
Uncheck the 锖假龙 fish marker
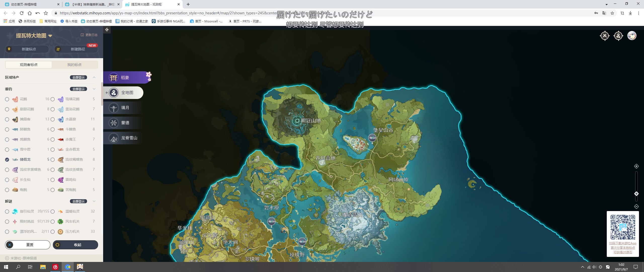coord(7,160)
